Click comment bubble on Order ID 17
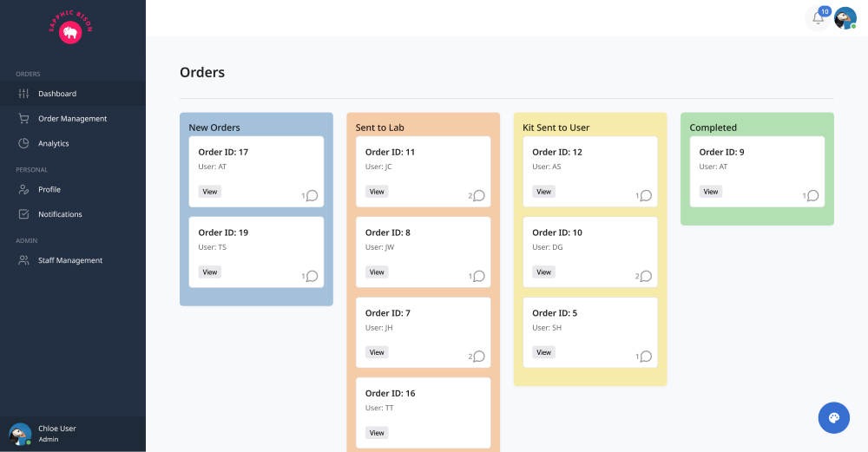 (312, 196)
